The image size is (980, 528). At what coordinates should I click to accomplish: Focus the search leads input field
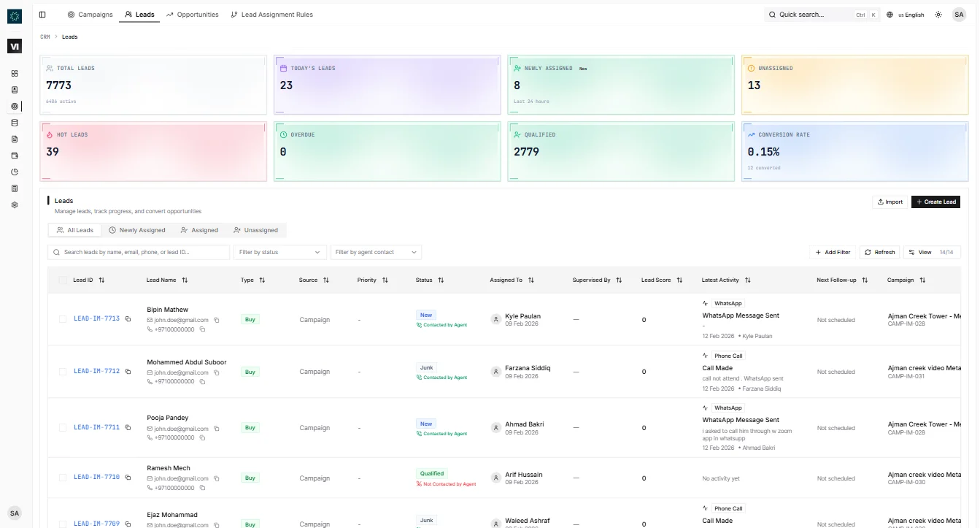click(139, 252)
